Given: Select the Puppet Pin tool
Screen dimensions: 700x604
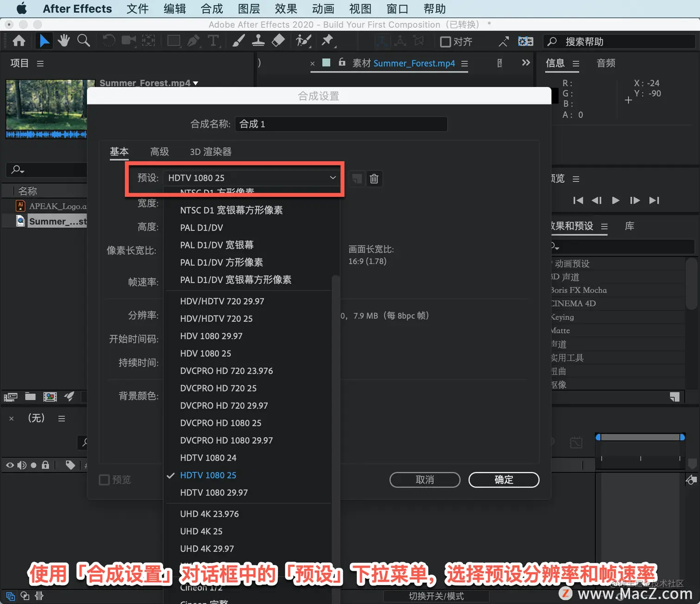Looking at the screenshot, I should click(328, 41).
